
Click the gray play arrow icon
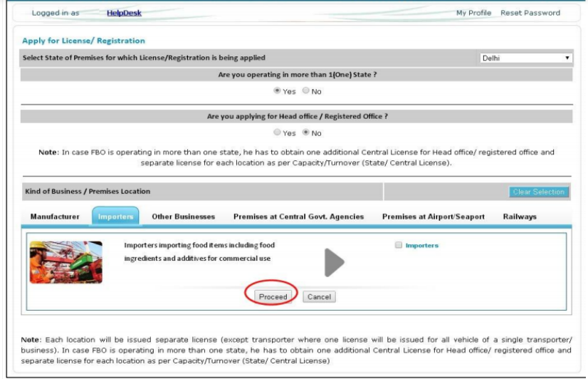[x=333, y=261]
